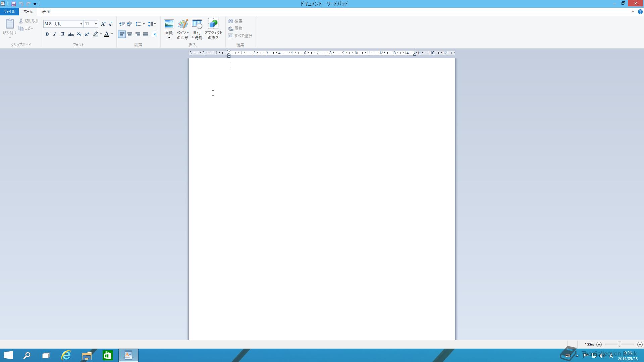Open the Windows Store taskbar icon

point(107,355)
